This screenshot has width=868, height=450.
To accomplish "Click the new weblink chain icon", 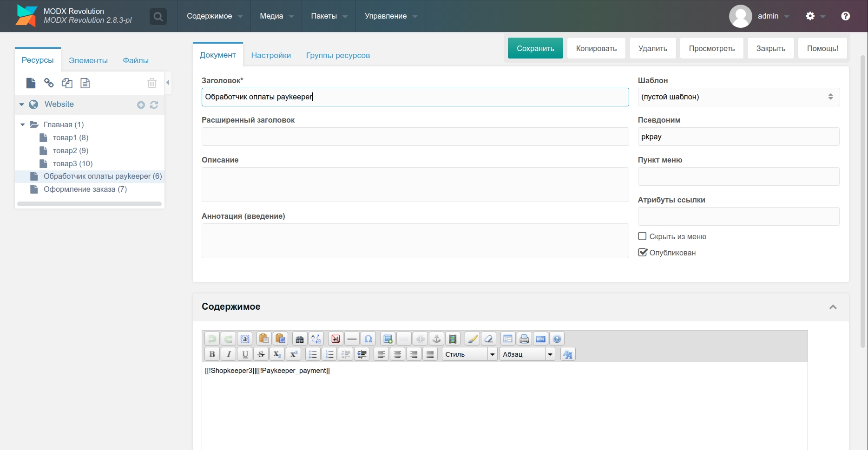I will point(49,83).
